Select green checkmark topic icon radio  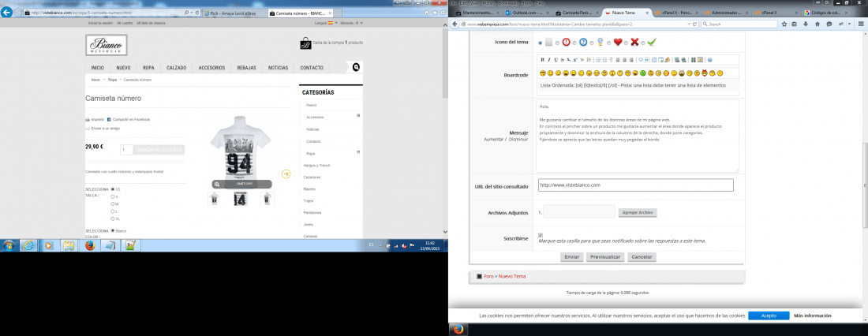(x=644, y=43)
